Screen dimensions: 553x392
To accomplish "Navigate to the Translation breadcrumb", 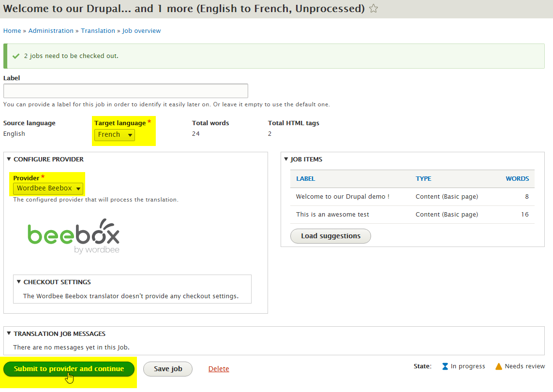I will coord(98,31).
